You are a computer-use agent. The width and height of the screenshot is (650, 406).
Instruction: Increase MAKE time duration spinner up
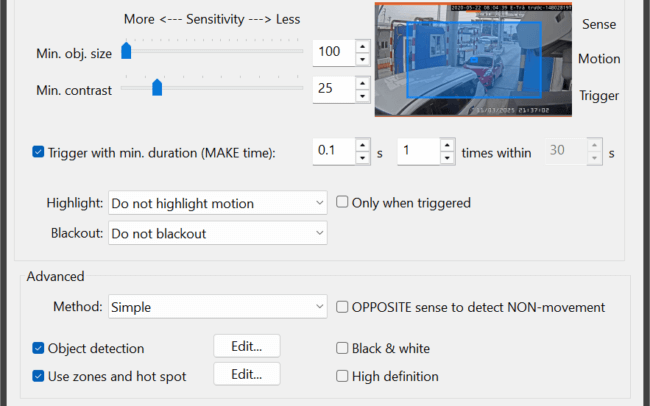coord(363,145)
